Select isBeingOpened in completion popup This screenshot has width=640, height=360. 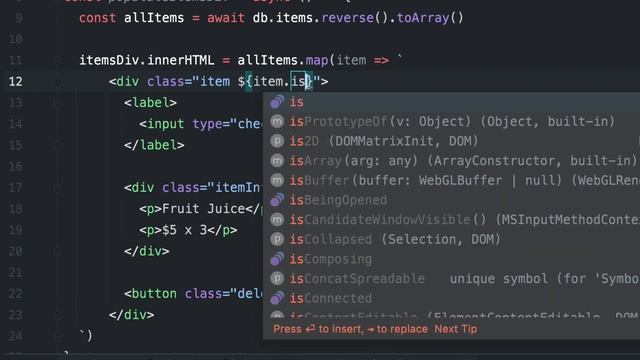[451, 200]
